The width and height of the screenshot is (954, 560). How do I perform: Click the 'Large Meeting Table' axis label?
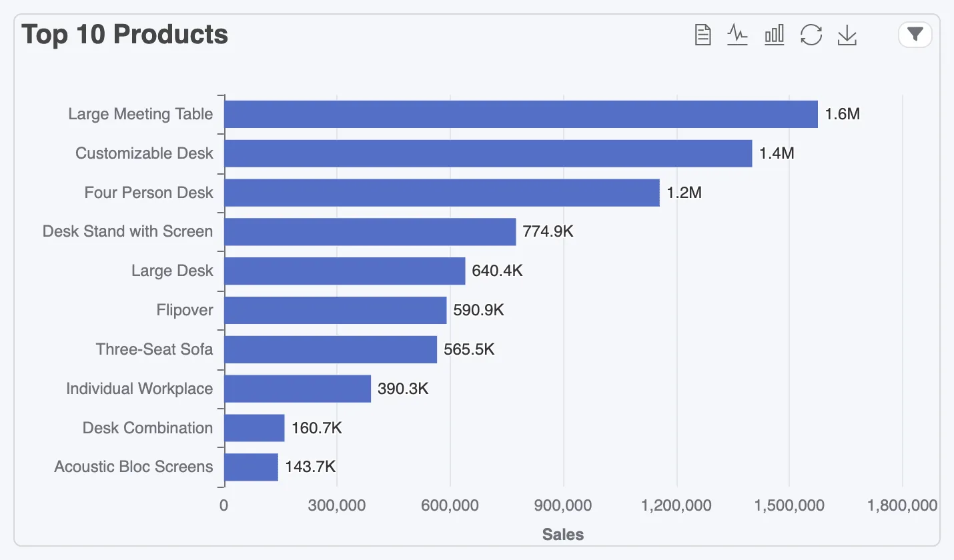coord(141,114)
